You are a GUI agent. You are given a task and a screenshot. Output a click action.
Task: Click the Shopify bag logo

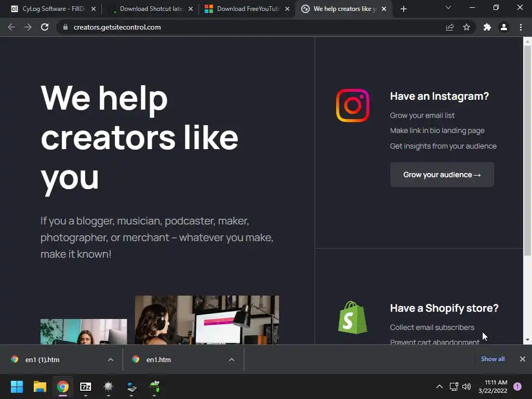coord(353,317)
